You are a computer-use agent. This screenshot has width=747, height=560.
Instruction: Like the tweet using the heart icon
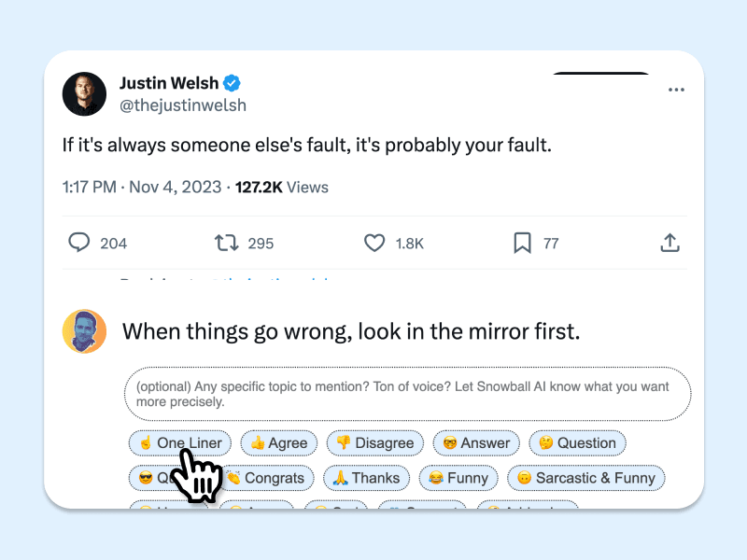(373, 243)
